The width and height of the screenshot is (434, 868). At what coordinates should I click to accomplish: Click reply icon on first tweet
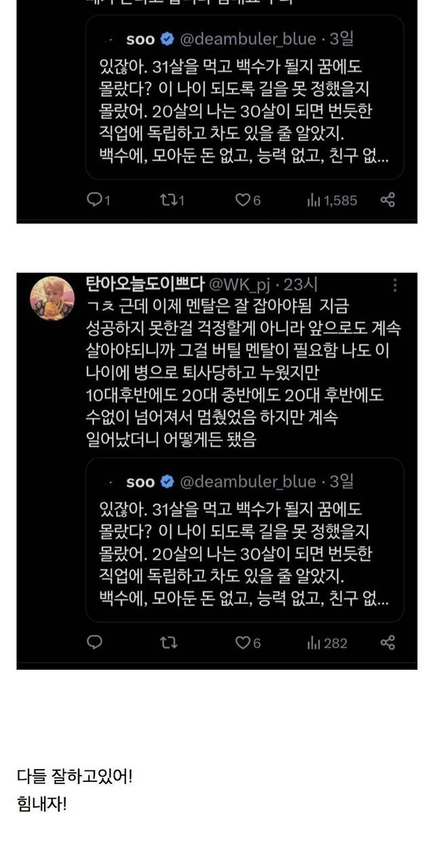[100, 200]
